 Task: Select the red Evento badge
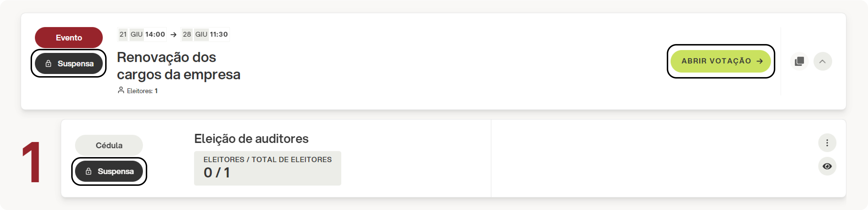pos(69,38)
